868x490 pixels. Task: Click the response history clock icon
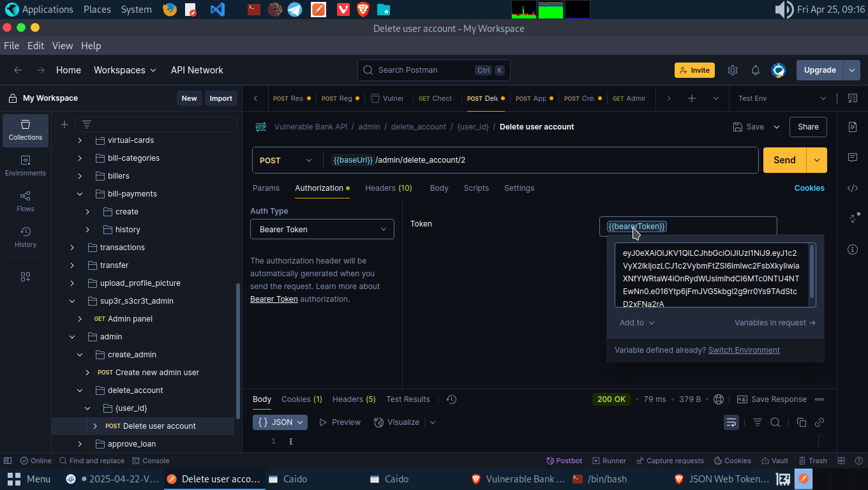coord(451,399)
